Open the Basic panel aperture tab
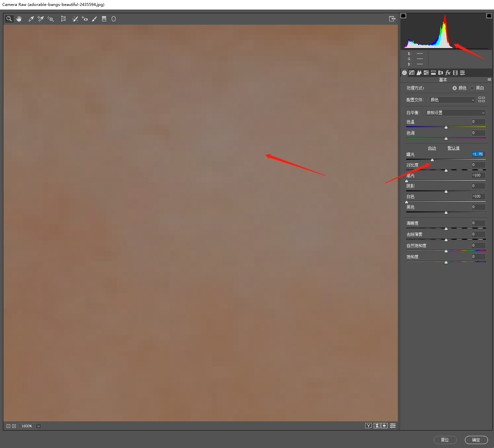 click(404, 73)
